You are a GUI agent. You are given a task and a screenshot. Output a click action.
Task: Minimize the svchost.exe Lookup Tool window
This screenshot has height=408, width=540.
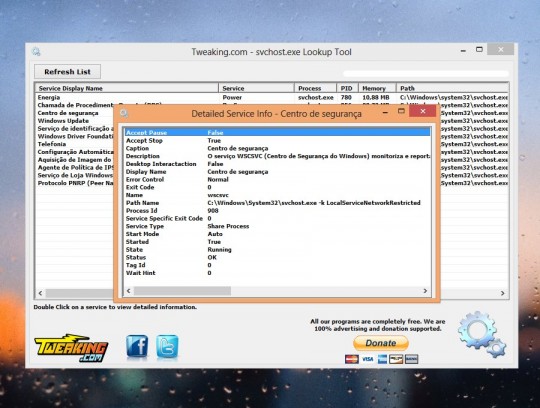(463, 51)
